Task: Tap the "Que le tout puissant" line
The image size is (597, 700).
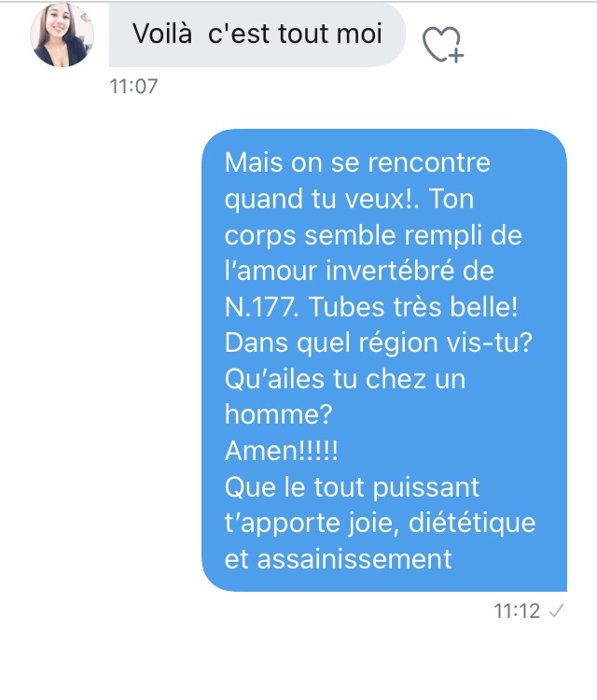Action: click(x=352, y=485)
